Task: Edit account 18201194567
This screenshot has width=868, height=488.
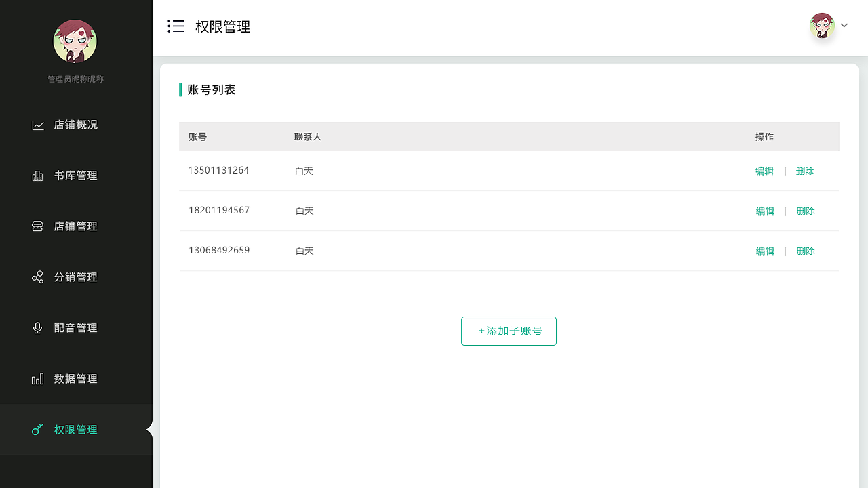Action: click(x=765, y=211)
